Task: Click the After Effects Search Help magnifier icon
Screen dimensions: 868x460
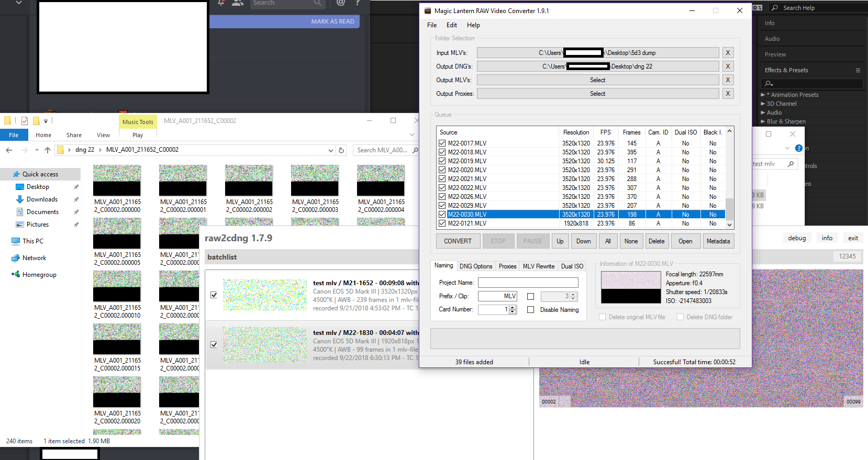Action: (x=775, y=8)
